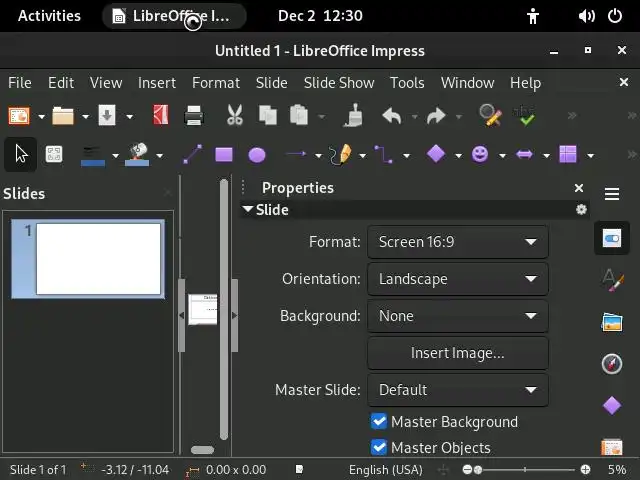Viewport: 640px width, 480px height.
Task: Click the Spelling check icon
Action: pos(525,116)
